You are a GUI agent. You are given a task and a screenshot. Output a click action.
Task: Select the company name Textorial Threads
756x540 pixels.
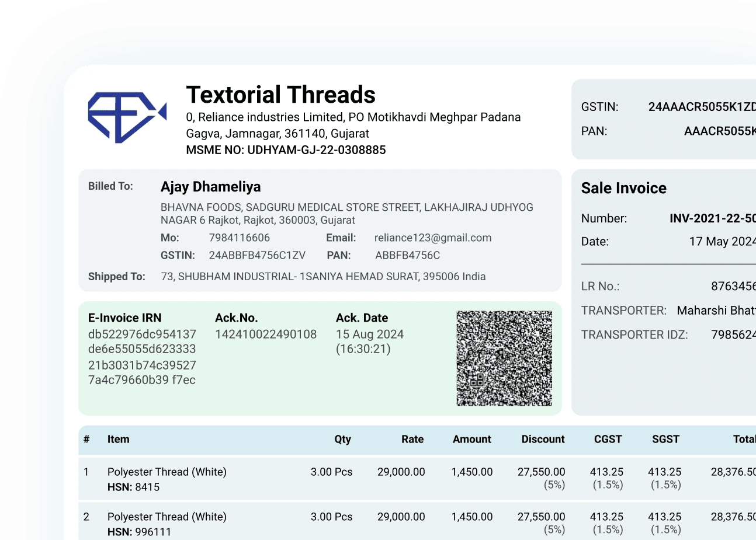pyautogui.click(x=280, y=95)
